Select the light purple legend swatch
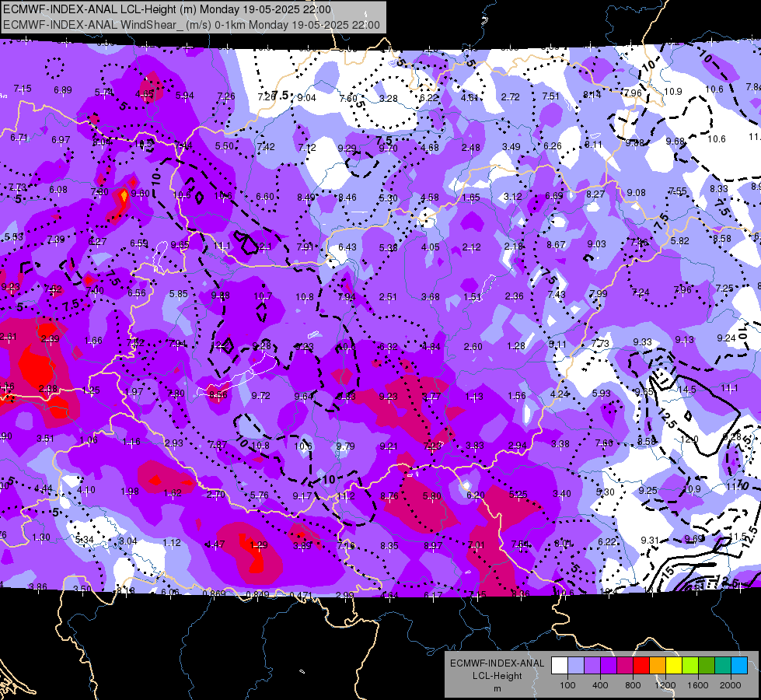 pos(592,666)
